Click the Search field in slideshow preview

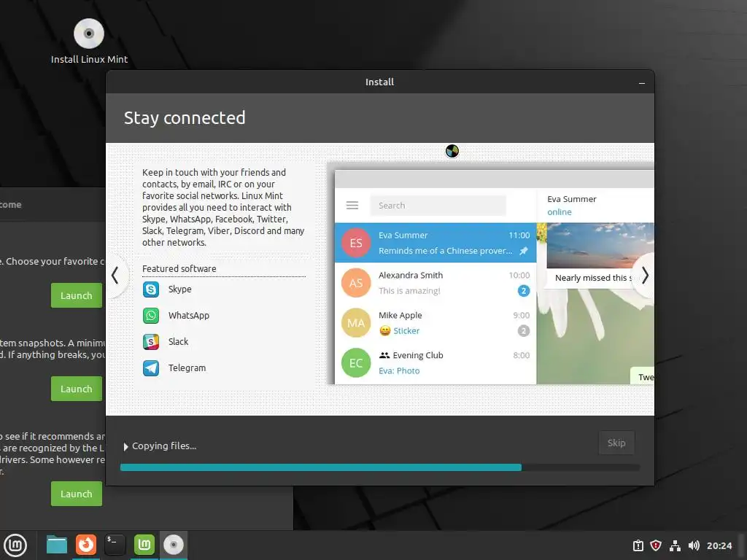point(438,205)
